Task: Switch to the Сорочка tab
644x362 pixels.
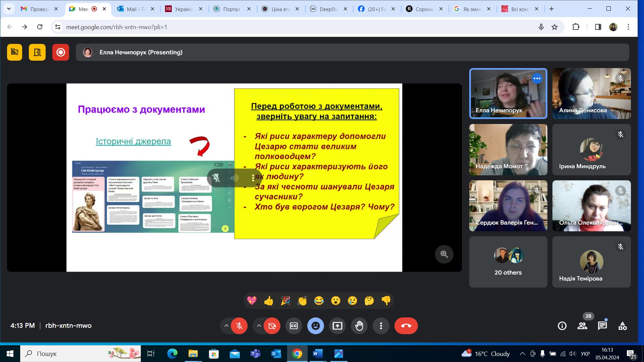Action: [x=424, y=9]
